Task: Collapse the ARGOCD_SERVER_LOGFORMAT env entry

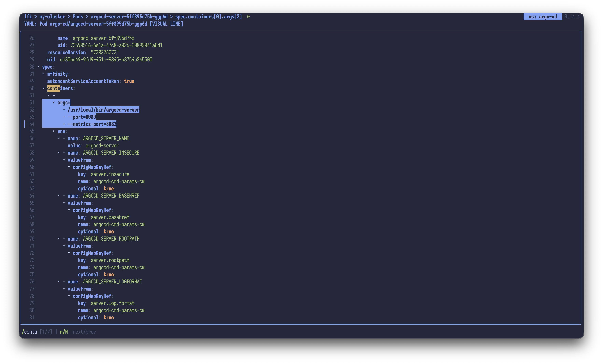Action: (59, 282)
